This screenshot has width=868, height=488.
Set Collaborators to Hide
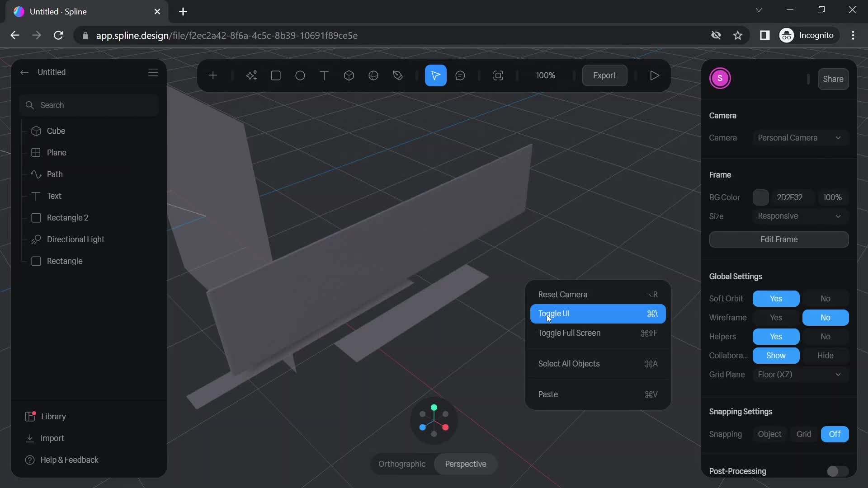pyautogui.click(x=826, y=356)
